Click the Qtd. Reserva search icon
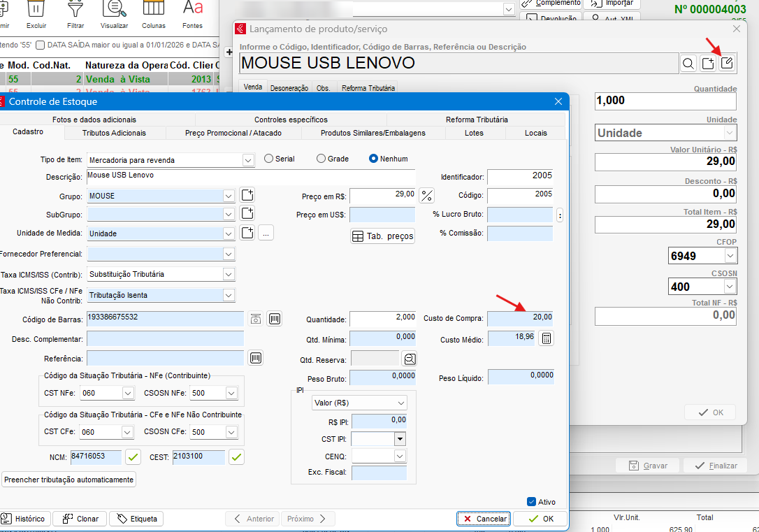Image resolution: width=759 pixels, height=532 pixels. pyautogui.click(x=410, y=359)
